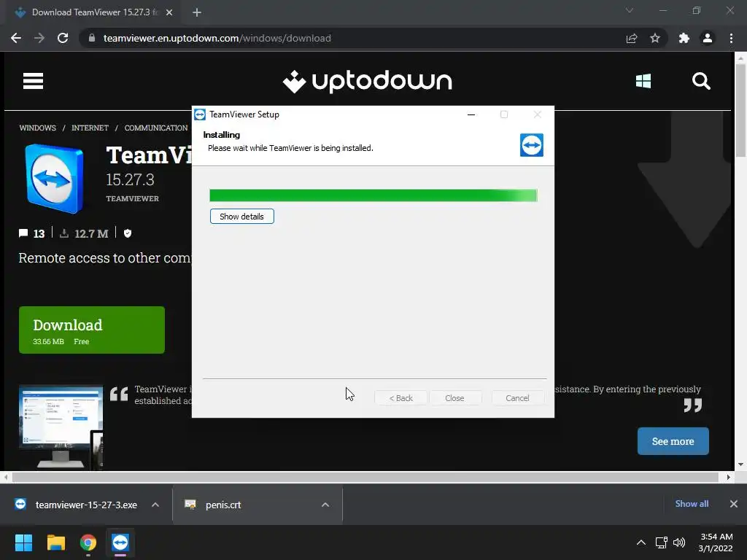Bookmark this tab with star icon
The width and height of the screenshot is (747, 560).
click(x=655, y=38)
